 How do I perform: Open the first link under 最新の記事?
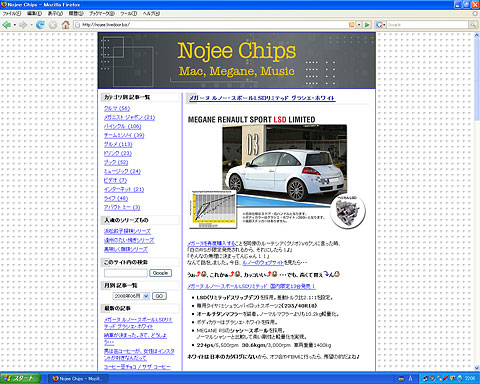point(138,323)
